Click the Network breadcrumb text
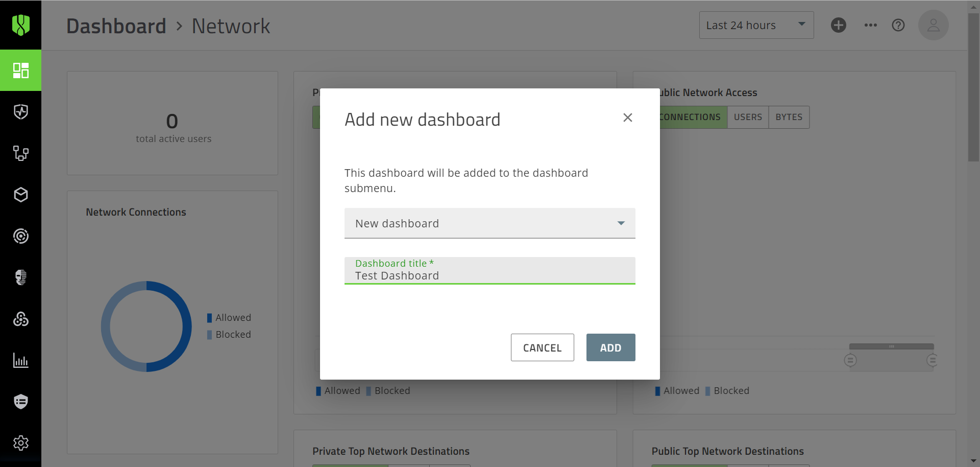The image size is (980, 467). click(x=231, y=26)
